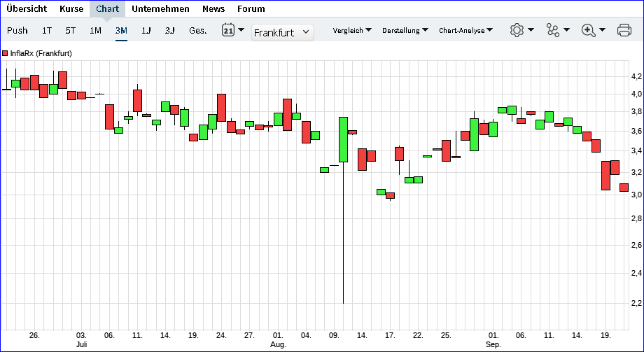
Task: Expand the Chart-Analyse menu
Action: click(465, 30)
